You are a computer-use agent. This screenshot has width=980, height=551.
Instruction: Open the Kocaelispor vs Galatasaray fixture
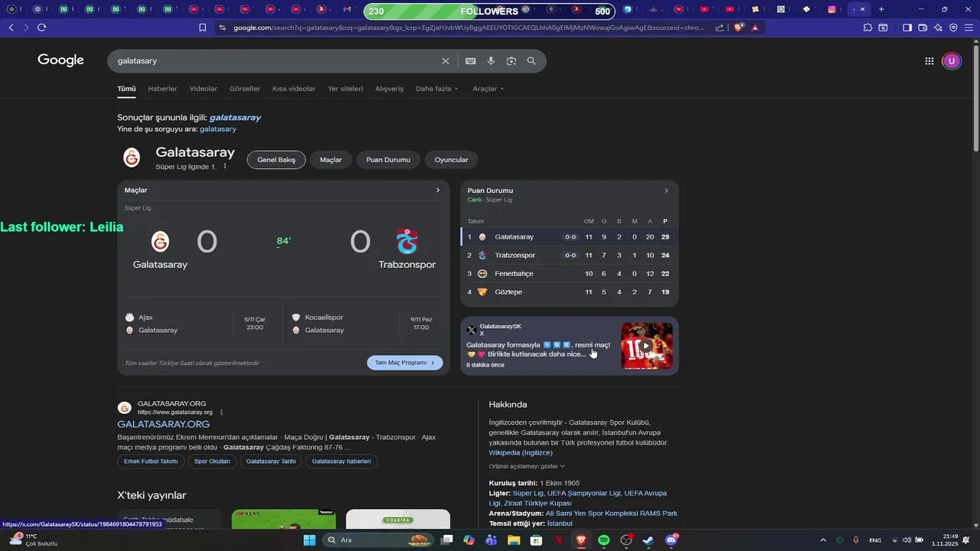(364, 324)
